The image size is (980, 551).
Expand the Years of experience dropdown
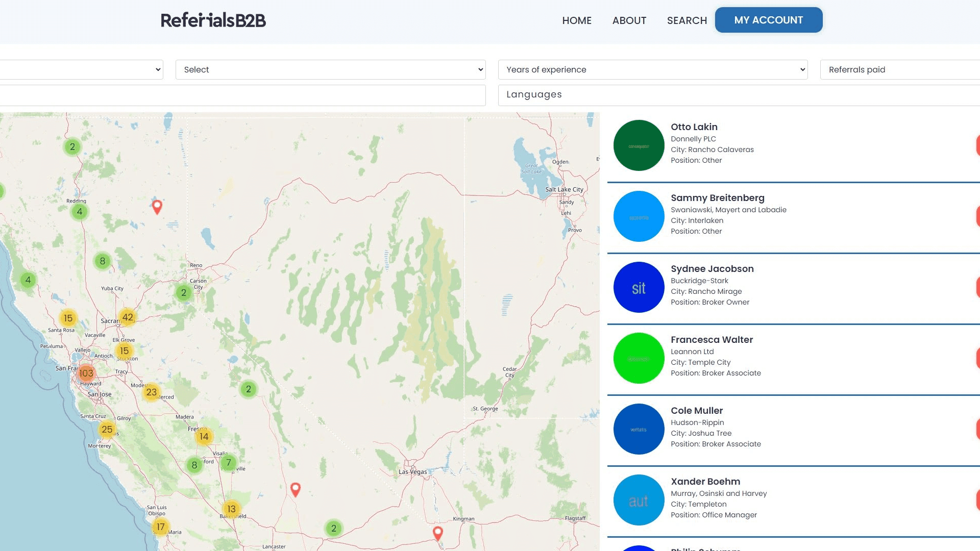652,69
